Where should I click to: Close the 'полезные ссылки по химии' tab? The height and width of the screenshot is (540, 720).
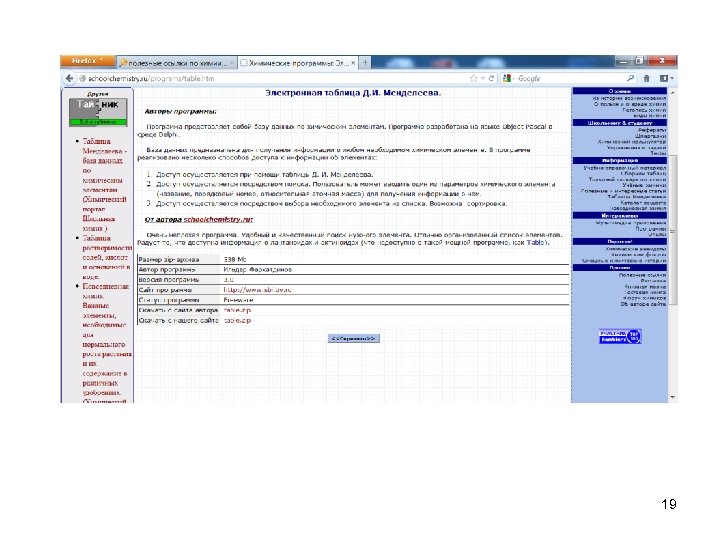(232, 63)
